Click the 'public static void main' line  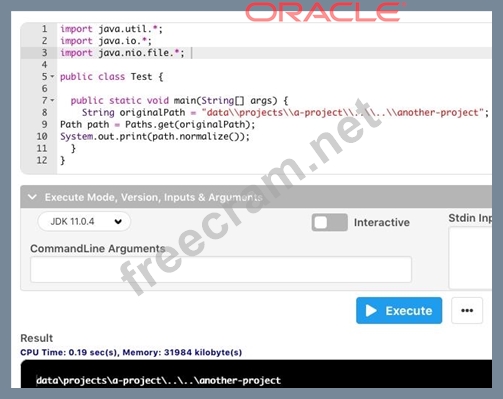point(179,100)
